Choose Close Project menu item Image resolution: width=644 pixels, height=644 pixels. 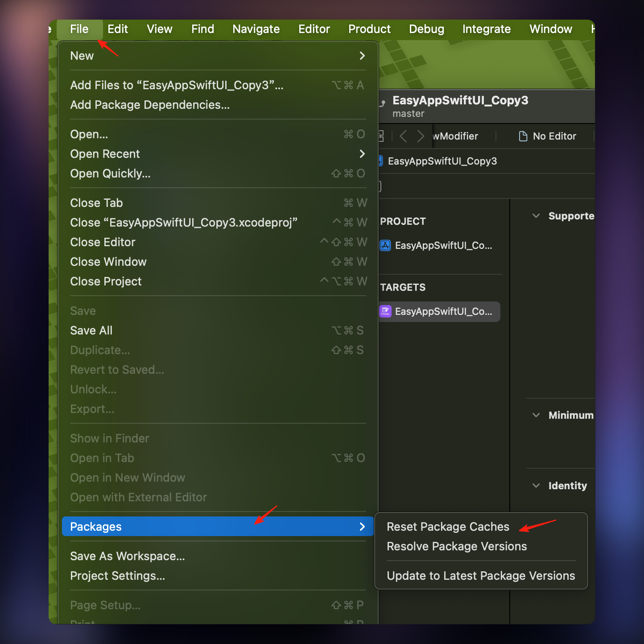[106, 281]
